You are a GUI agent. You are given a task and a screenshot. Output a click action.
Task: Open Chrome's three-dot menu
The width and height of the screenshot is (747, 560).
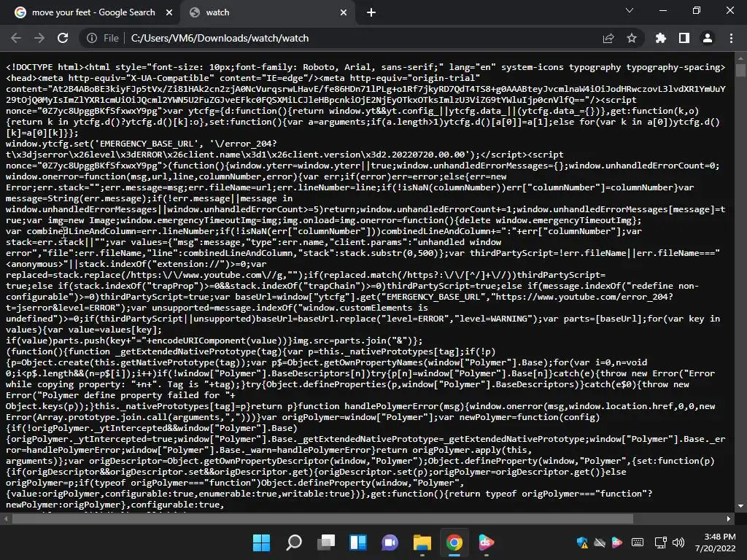coord(731,38)
